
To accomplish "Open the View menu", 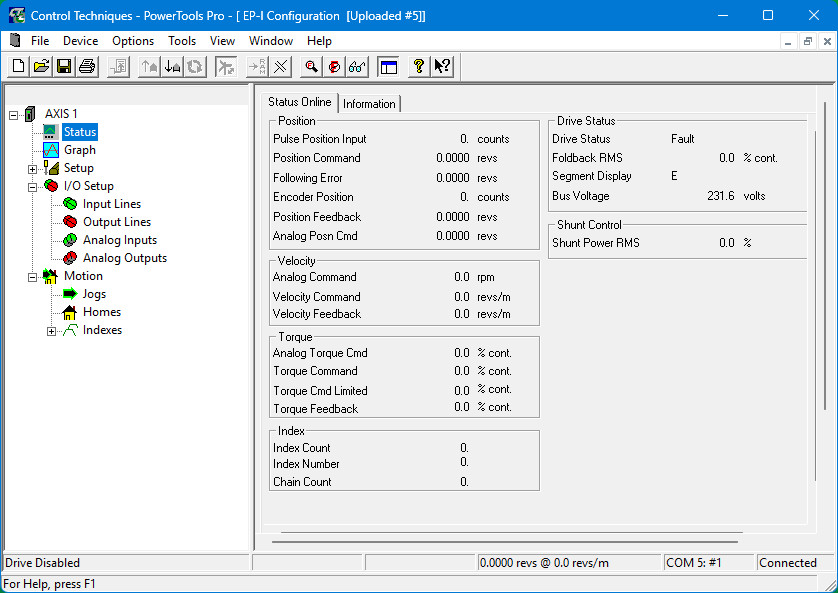I will [222, 41].
